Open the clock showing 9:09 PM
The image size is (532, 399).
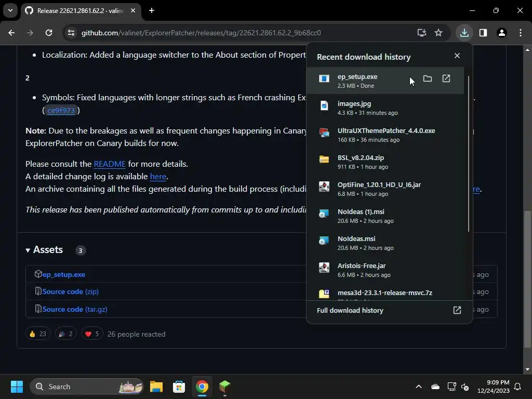494,387
